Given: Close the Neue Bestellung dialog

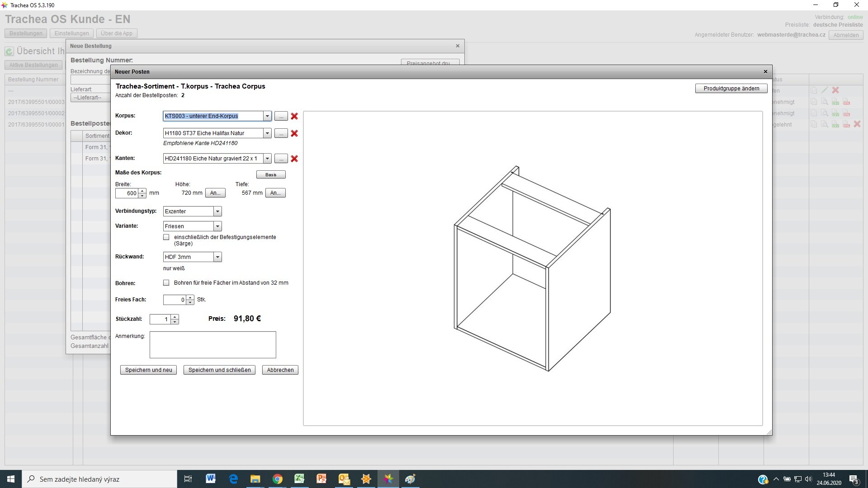Looking at the screenshot, I should click(458, 46).
